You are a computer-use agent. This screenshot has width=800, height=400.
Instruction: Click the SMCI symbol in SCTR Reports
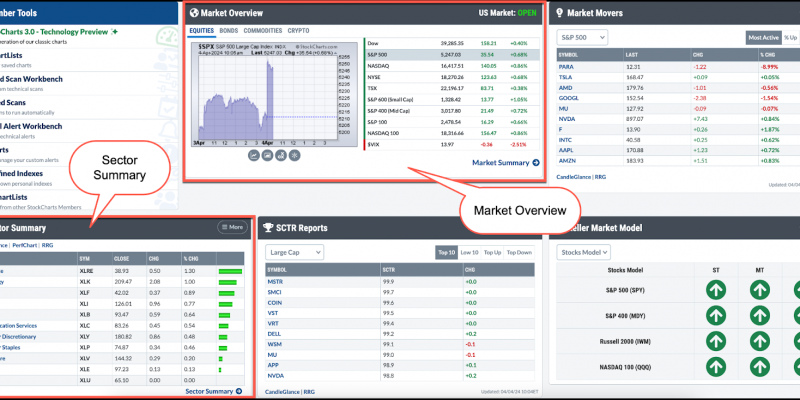click(x=274, y=292)
